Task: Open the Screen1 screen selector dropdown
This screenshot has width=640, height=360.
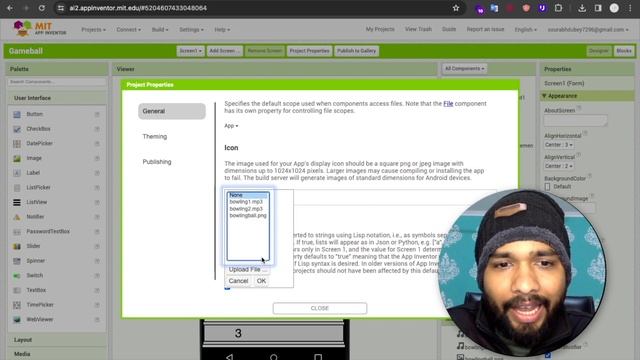Action: (x=191, y=51)
